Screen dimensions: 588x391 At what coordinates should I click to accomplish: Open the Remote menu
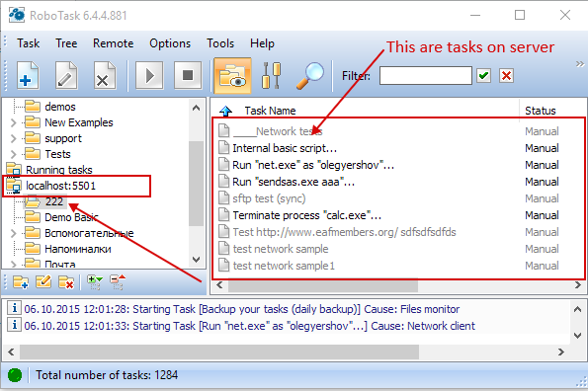(x=114, y=43)
